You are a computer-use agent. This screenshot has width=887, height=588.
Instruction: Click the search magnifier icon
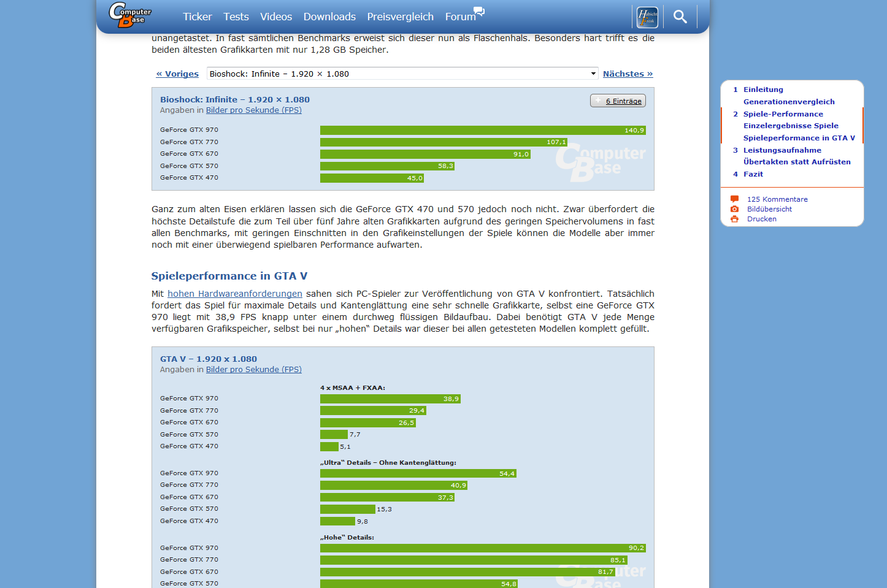tap(680, 17)
